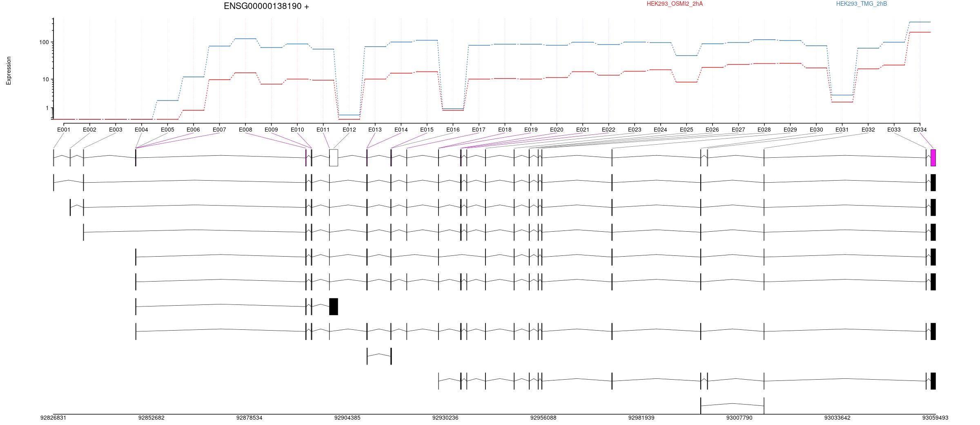
Task: Click exon label E005
Action: (x=167, y=130)
